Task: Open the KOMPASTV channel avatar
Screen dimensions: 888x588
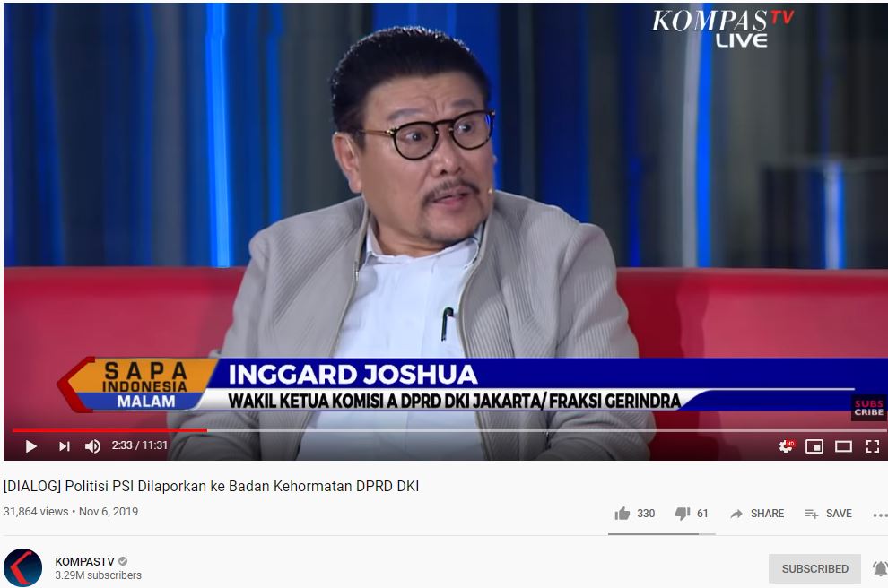Action: [22, 567]
